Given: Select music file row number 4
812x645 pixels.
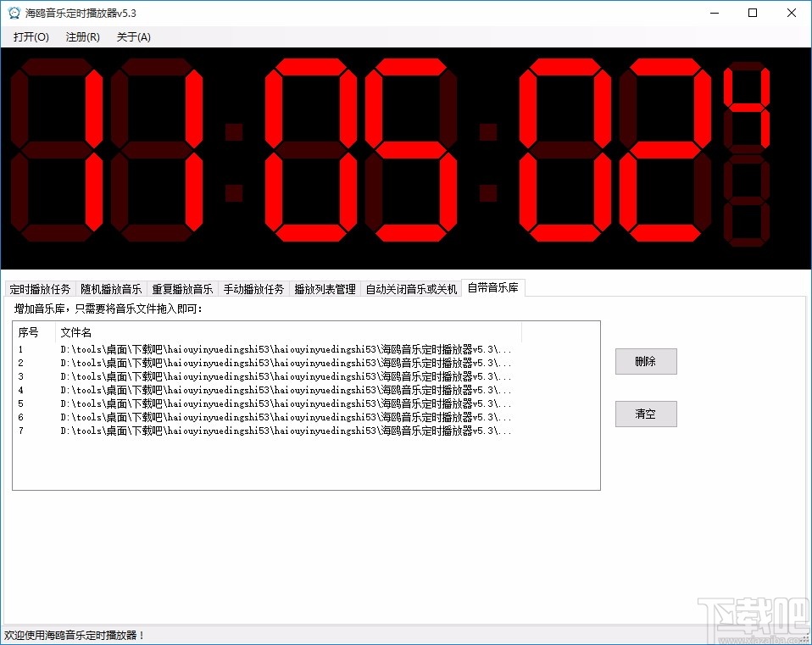Looking at the screenshot, I should coord(254,390).
